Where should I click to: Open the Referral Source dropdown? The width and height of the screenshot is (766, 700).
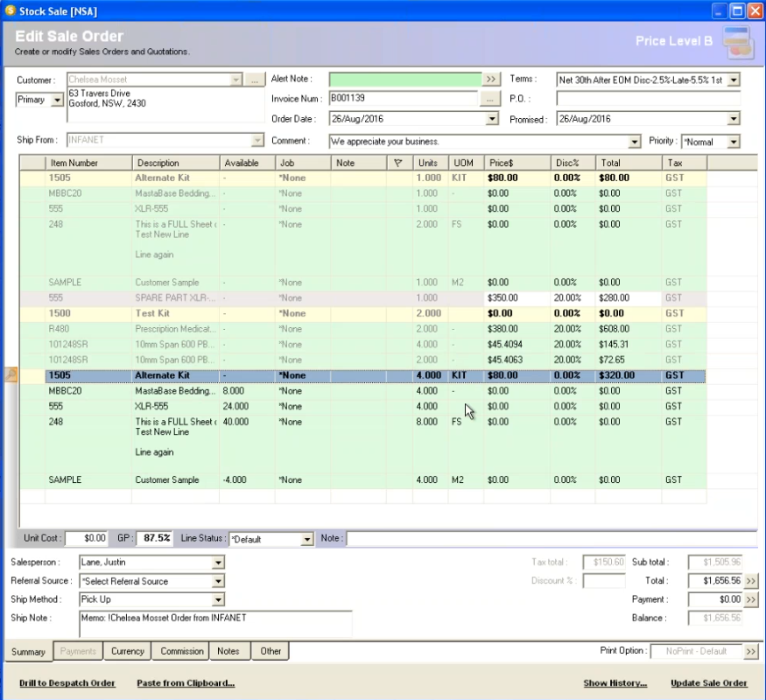coord(218,581)
